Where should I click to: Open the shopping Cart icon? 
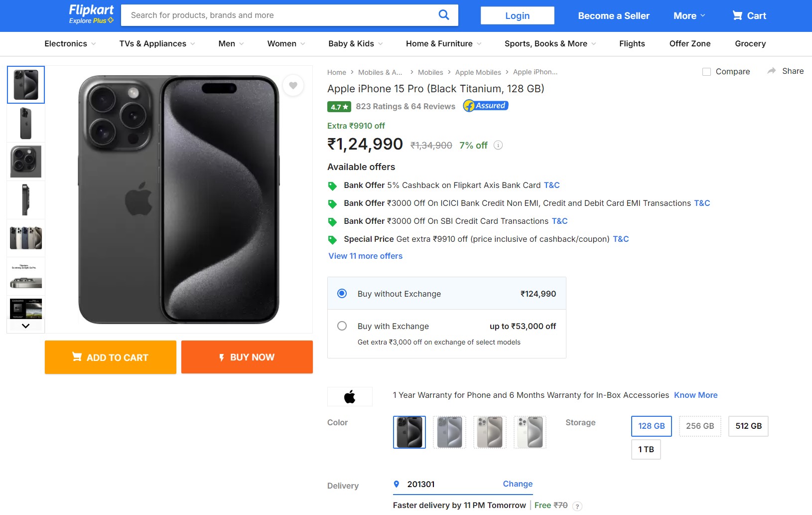737,15
